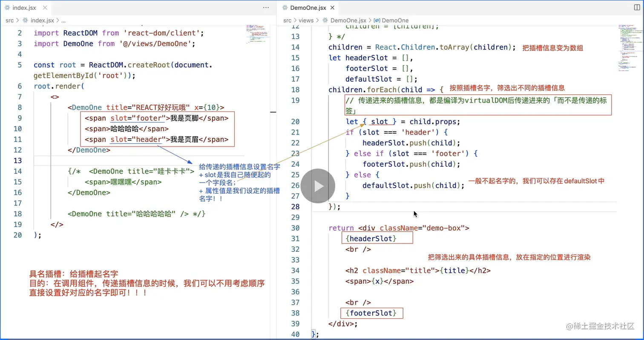Click the React icon in DemoOne.jsx breadcrumb
Screen dimensions: 644x340
[325, 20]
